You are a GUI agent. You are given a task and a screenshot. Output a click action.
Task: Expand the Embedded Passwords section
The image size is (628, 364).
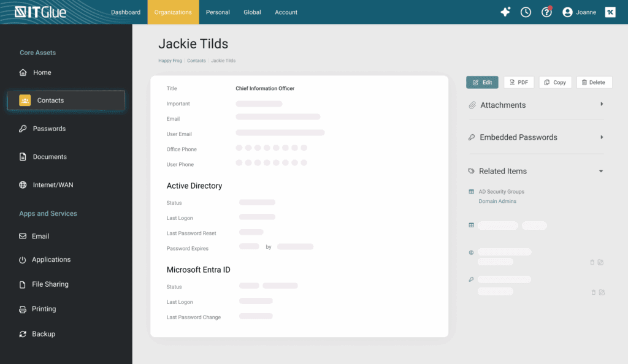pos(602,137)
